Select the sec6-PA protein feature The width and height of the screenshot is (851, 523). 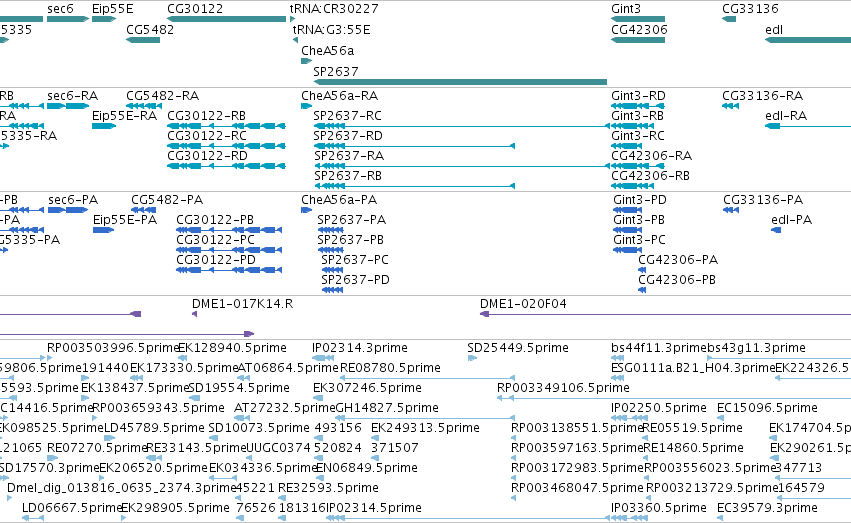(68, 210)
